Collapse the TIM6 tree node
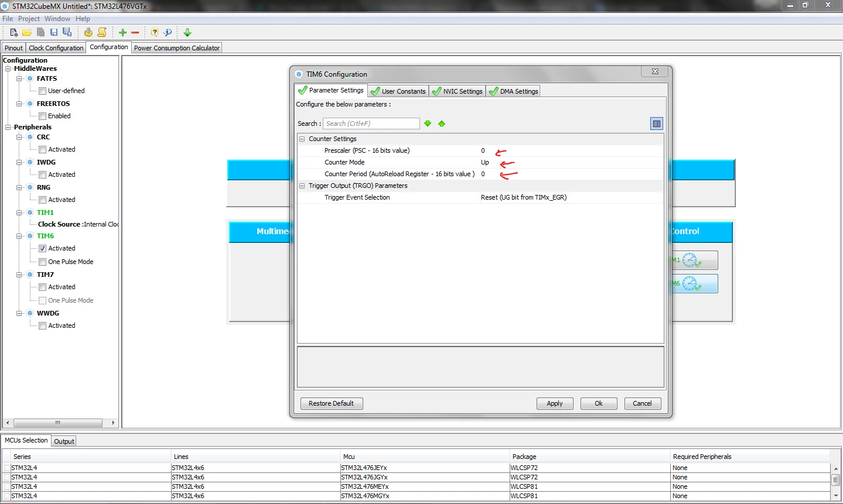Image resolution: width=843 pixels, height=504 pixels. click(x=19, y=236)
